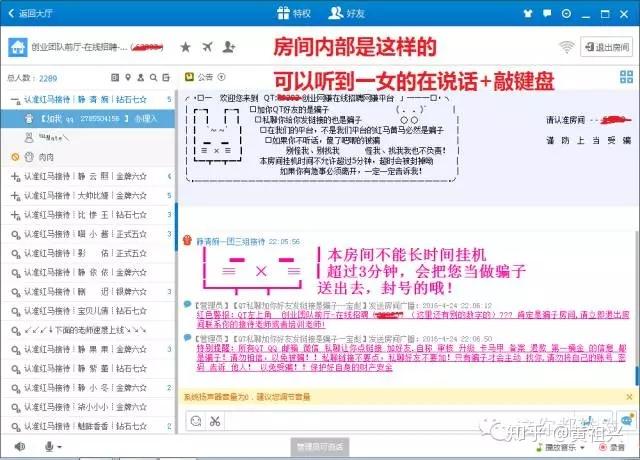
Task: Go back via 返回大厅 arrow
Action: pos(29,13)
